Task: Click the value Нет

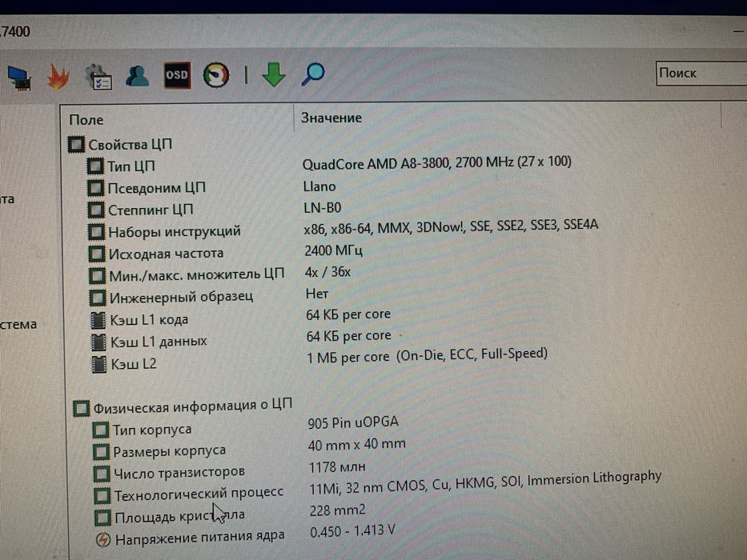Action: [x=317, y=294]
